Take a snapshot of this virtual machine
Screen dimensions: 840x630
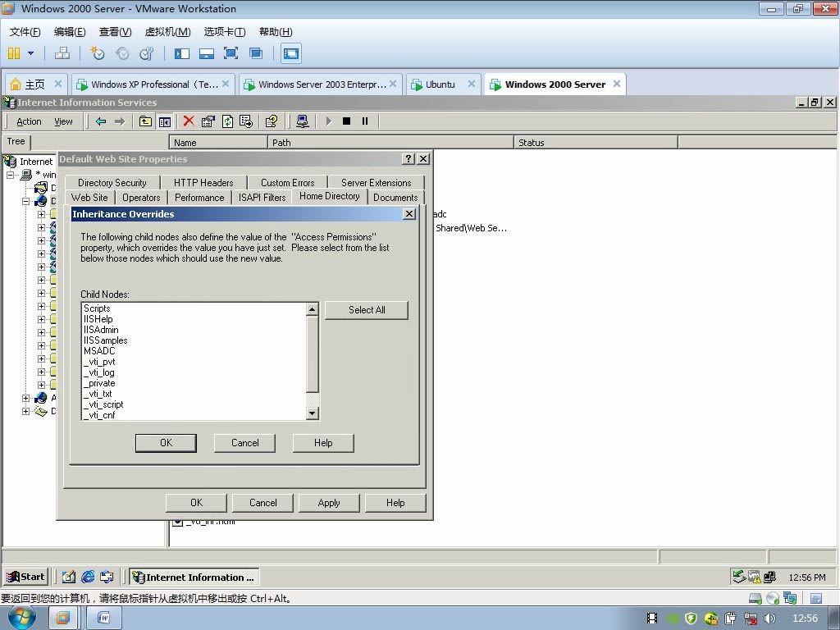97,53
